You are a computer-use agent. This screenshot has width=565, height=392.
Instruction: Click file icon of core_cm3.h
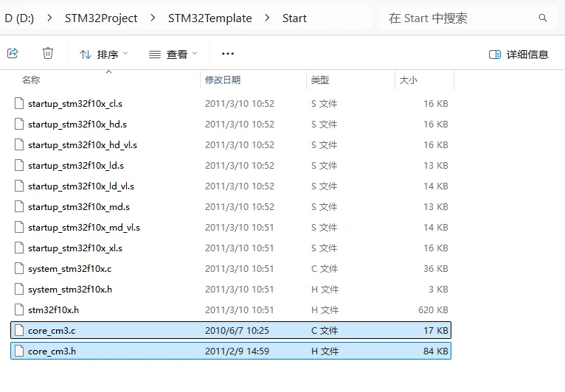tap(19, 351)
